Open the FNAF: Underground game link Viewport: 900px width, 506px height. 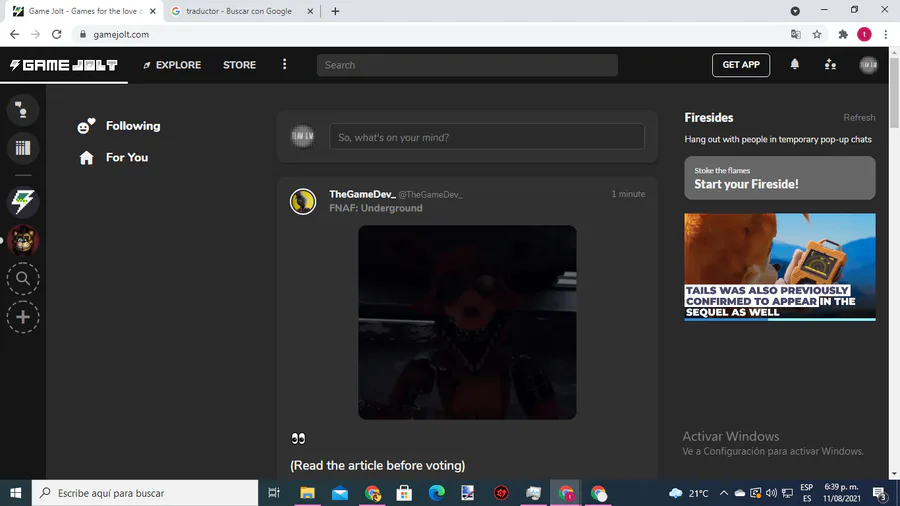tap(375, 208)
